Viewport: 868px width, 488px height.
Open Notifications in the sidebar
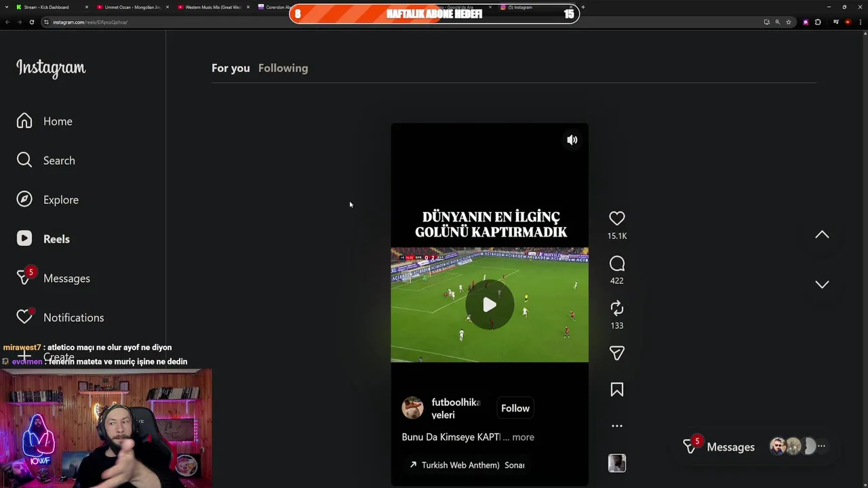[60, 317]
